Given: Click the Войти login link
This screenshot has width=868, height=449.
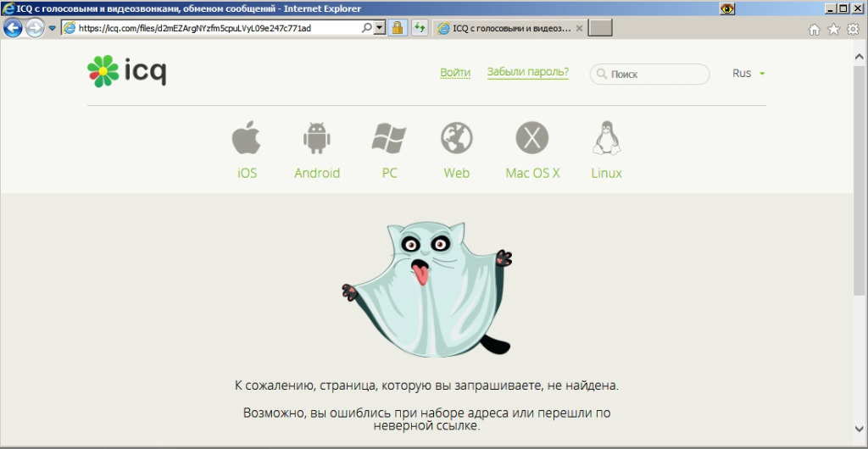Looking at the screenshot, I should click(x=455, y=73).
